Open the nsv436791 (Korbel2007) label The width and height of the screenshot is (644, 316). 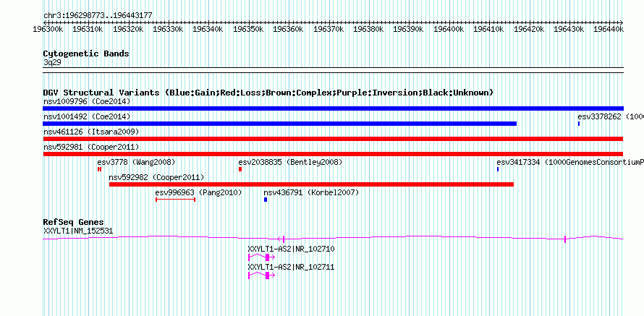click(x=311, y=192)
